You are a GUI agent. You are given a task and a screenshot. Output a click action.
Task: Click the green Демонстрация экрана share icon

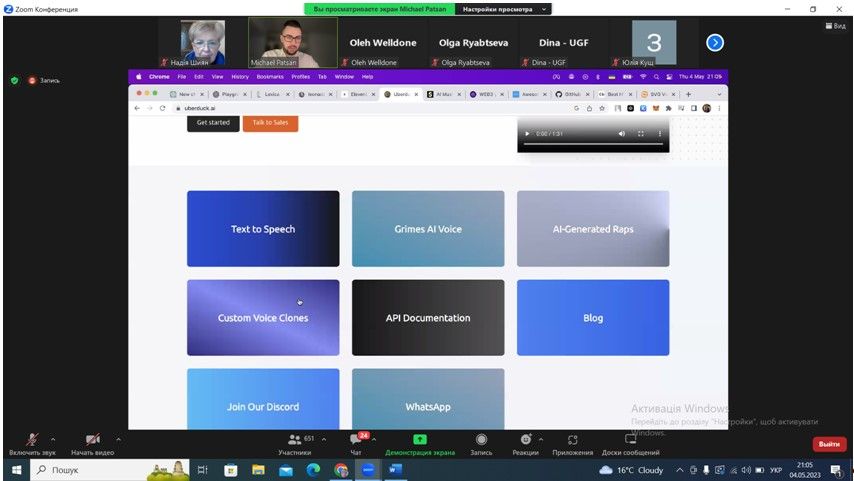pos(419,440)
